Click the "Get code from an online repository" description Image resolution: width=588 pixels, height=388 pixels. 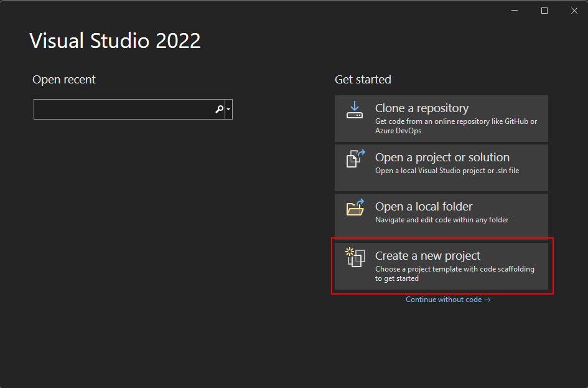click(x=456, y=126)
